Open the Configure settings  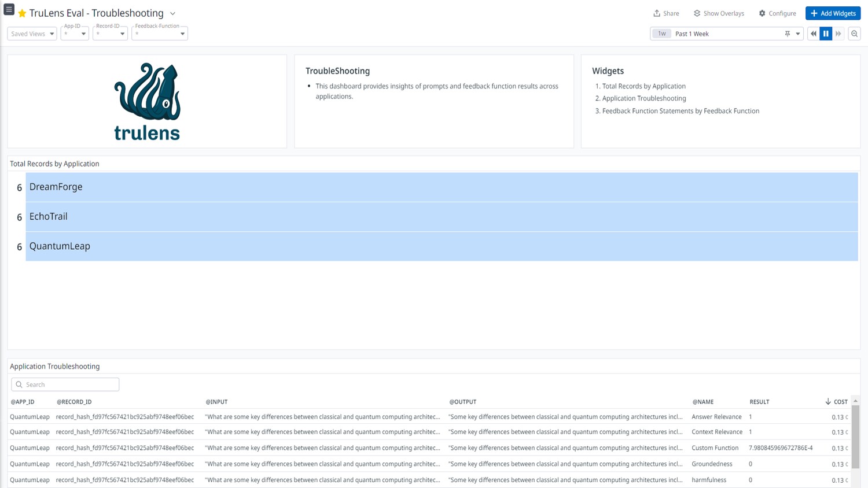(777, 13)
